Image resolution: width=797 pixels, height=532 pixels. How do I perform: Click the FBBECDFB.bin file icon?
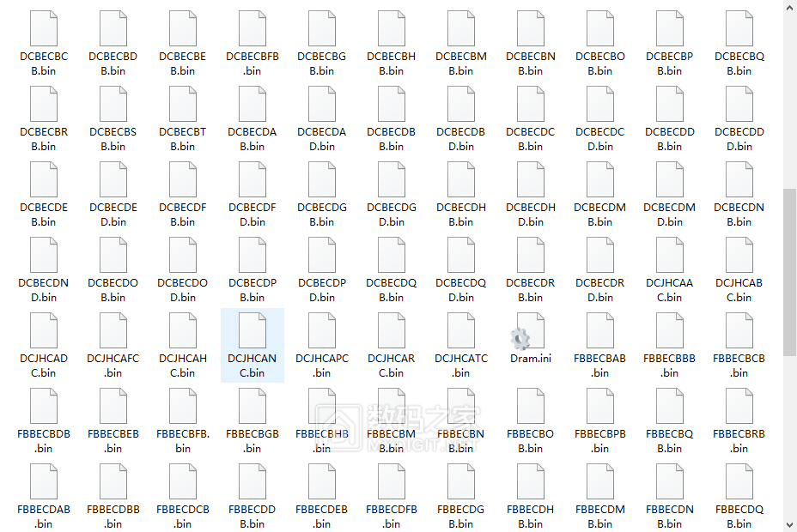click(392, 483)
